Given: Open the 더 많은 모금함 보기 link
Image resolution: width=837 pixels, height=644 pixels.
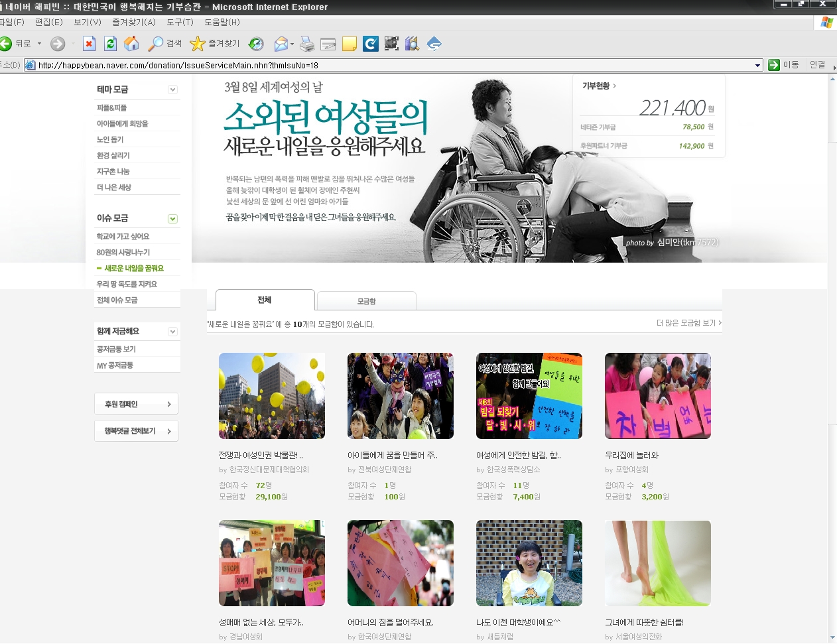Looking at the screenshot, I should tap(688, 323).
